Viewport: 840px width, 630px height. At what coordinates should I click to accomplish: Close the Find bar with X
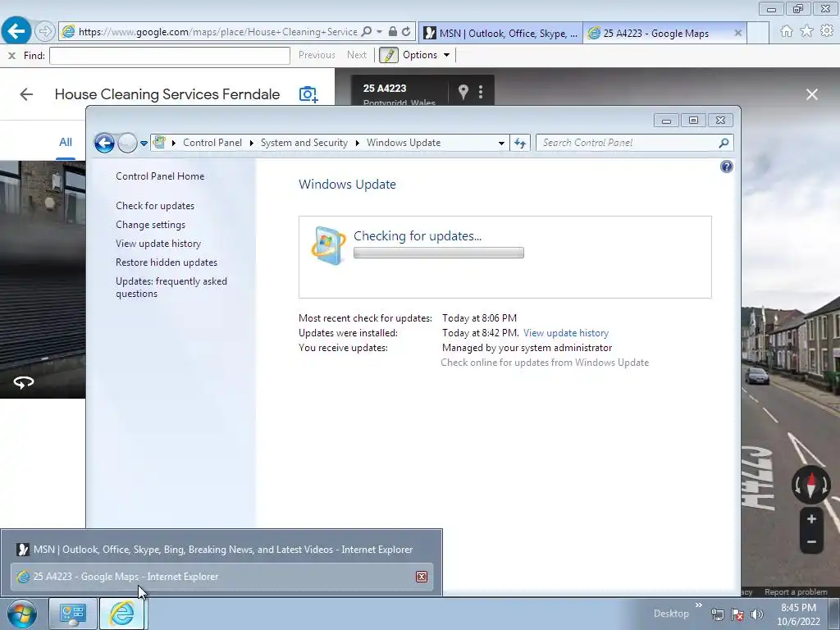(11, 55)
